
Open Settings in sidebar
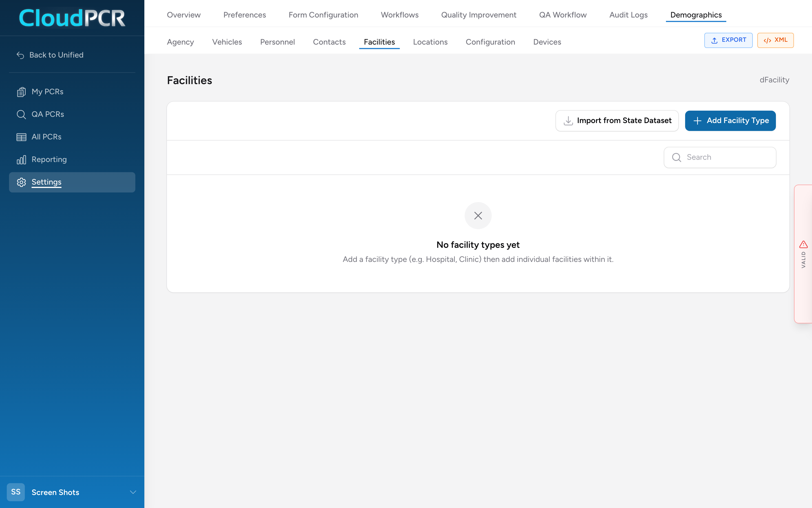pyautogui.click(x=72, y=182)
